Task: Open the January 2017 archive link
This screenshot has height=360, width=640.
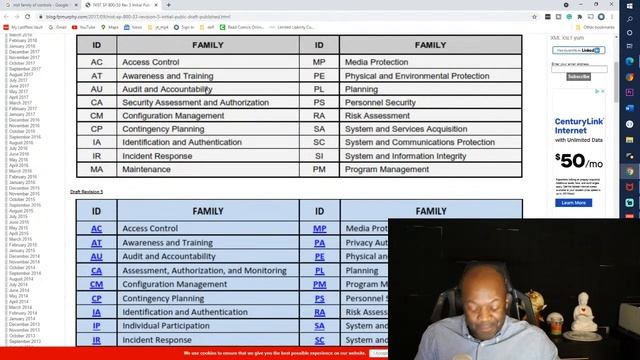Action: tap(22, 114)
